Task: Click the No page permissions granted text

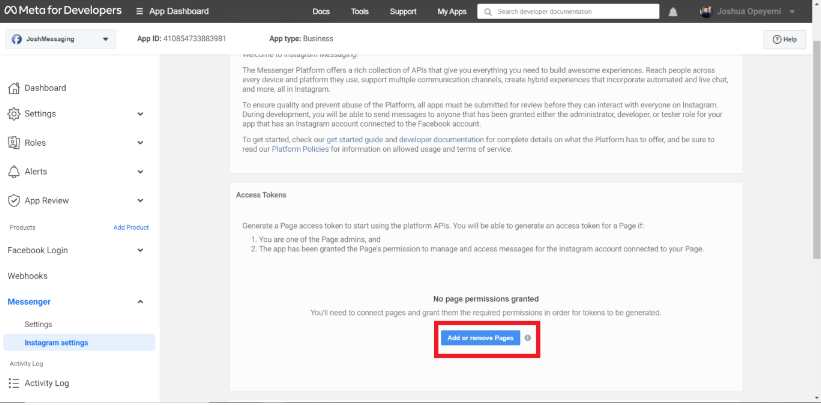Action: (486, 299)
